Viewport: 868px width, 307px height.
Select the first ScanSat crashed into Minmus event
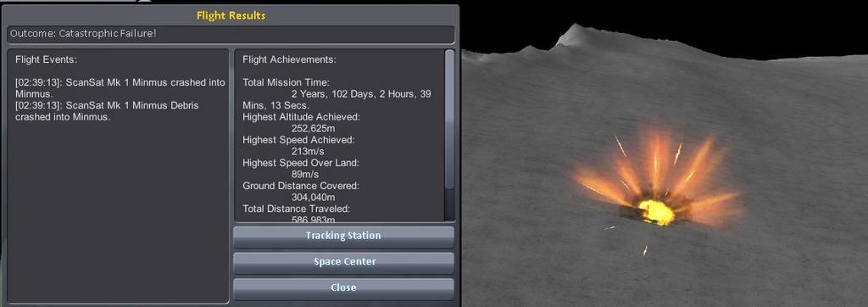120,88
